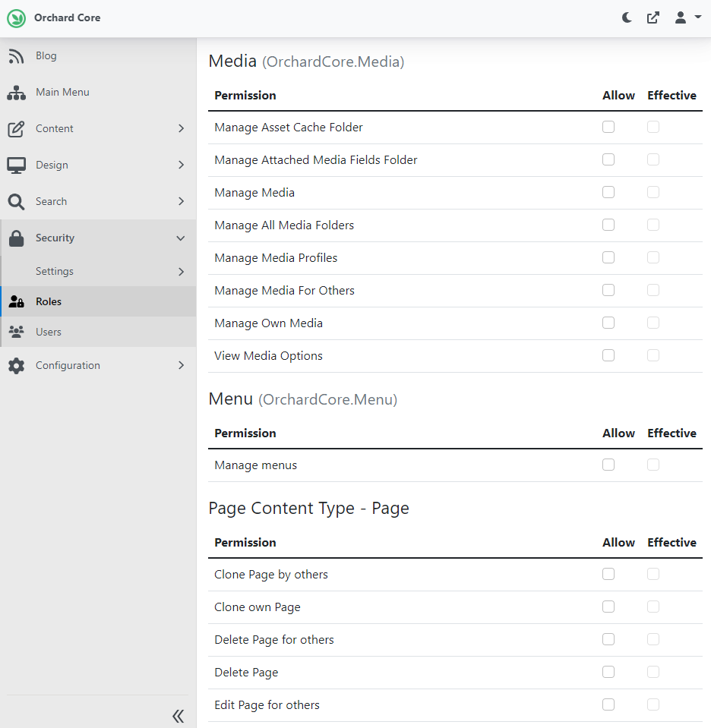The image size is (711, 728).
Task: Open the visit site external link icon
Action: 653,17
